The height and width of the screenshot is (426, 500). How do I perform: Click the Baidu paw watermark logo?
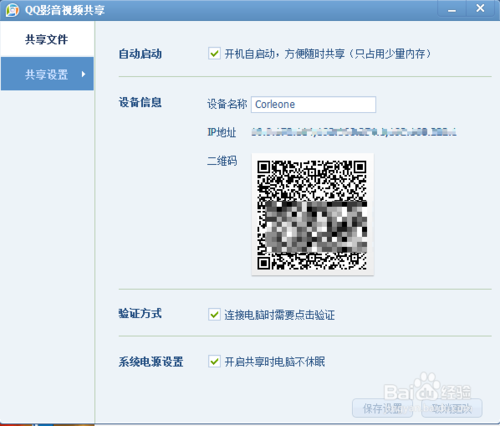427,387
